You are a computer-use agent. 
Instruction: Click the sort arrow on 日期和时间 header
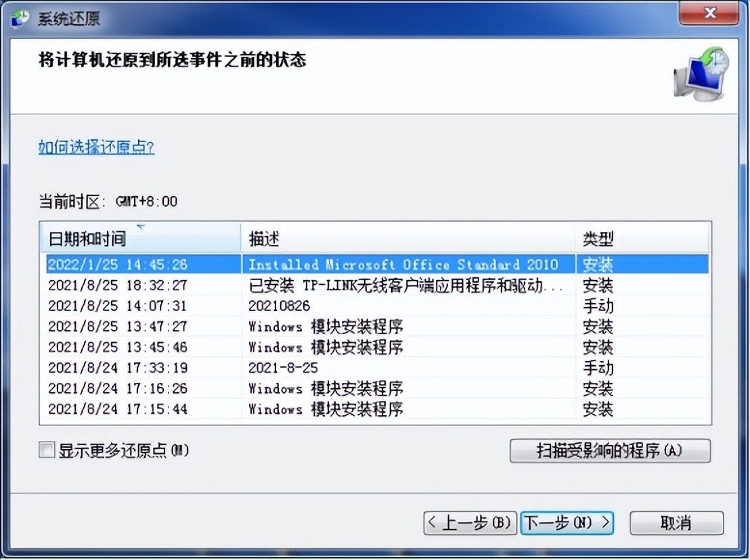point(141,229)
